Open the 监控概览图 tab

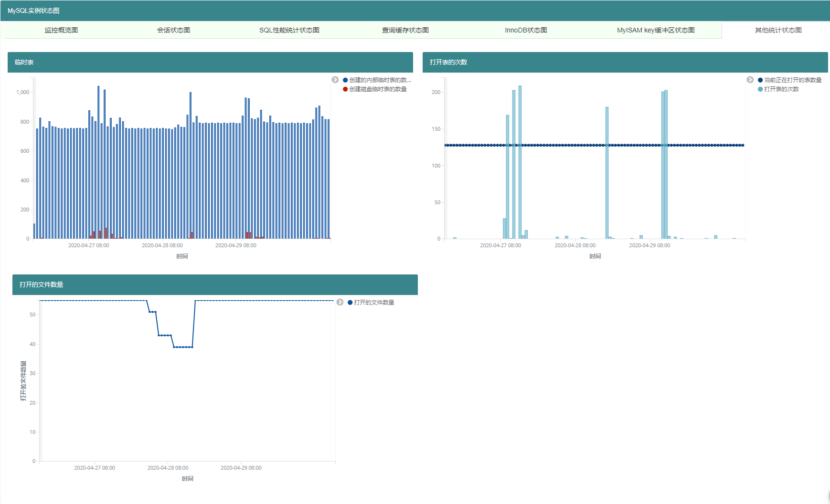tap(61, 30)
